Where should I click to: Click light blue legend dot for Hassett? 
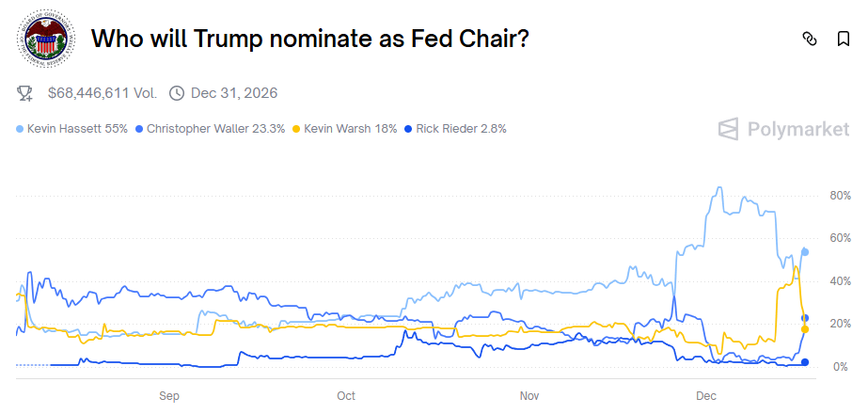tap(21, 129)
